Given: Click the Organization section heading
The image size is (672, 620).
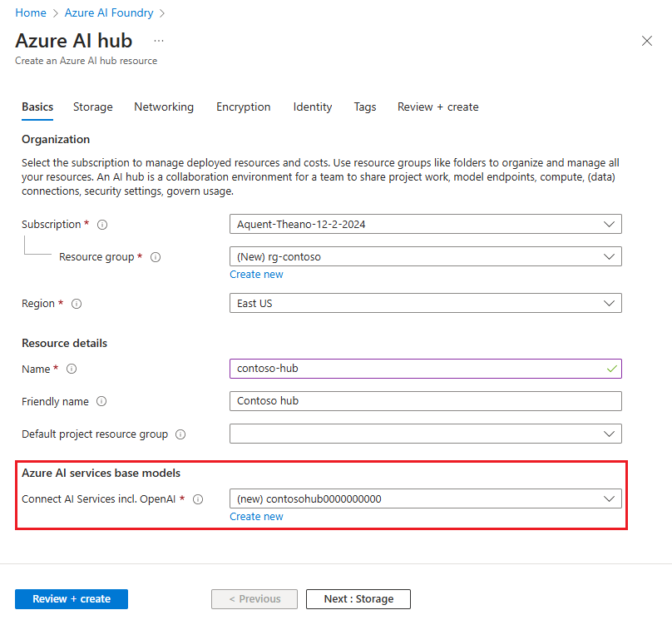Looking at the screenshot, I should click(56, 140).
